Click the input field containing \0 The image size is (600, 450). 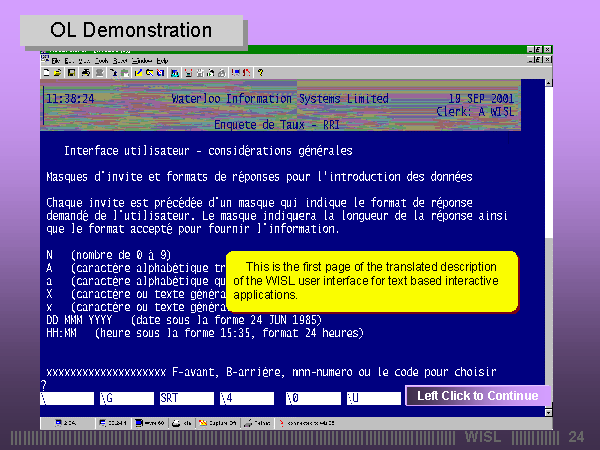(x=310, y=398)
